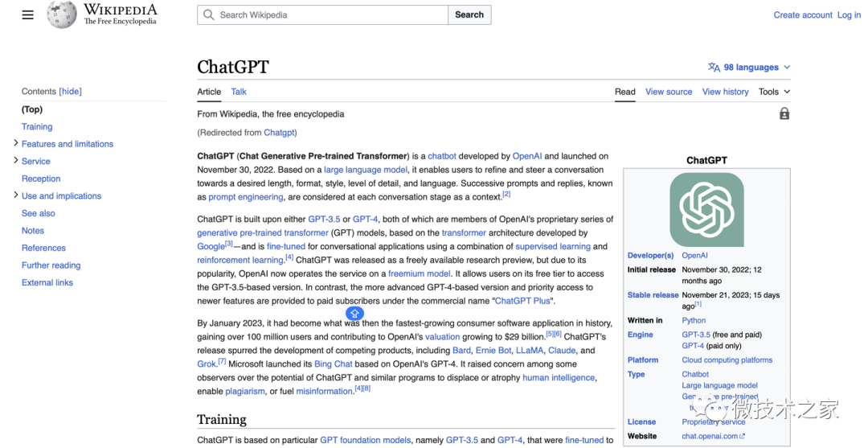Open the generative pre-trained transformer link

pos(263,232)
